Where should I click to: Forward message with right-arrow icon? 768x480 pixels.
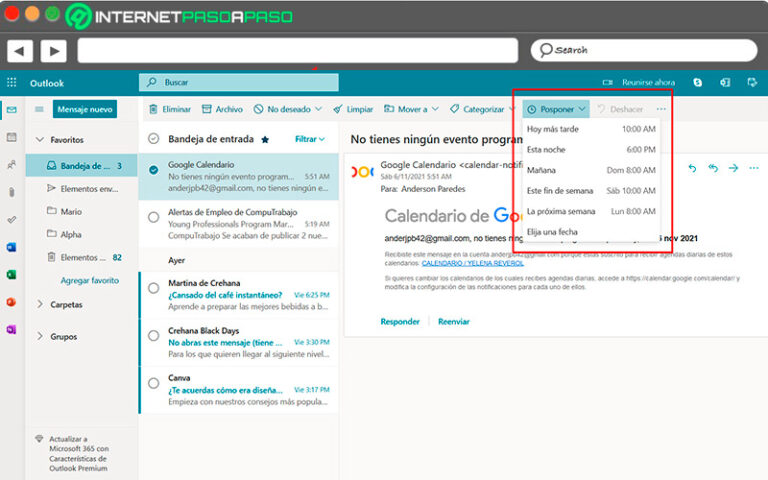733,168
